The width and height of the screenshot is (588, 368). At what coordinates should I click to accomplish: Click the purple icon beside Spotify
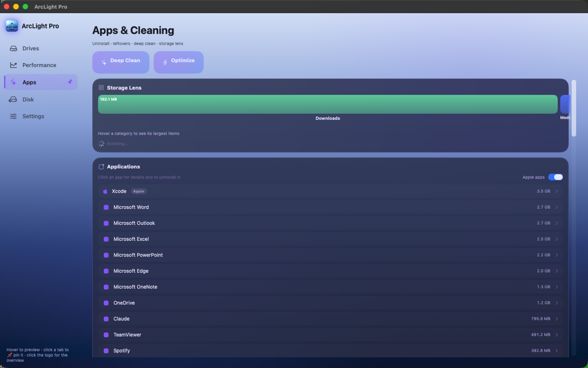click(106, 351)
